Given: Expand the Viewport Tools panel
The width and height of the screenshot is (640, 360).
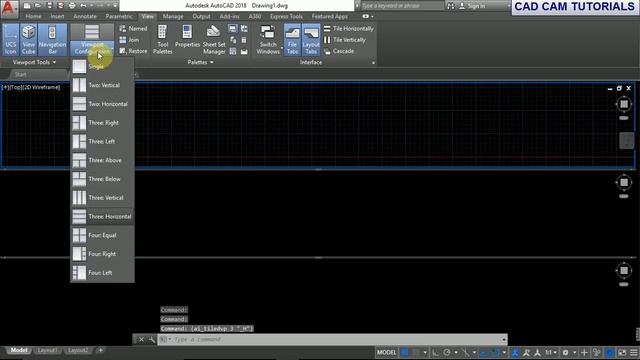Looking at the screenshot, I should (34, 62).
